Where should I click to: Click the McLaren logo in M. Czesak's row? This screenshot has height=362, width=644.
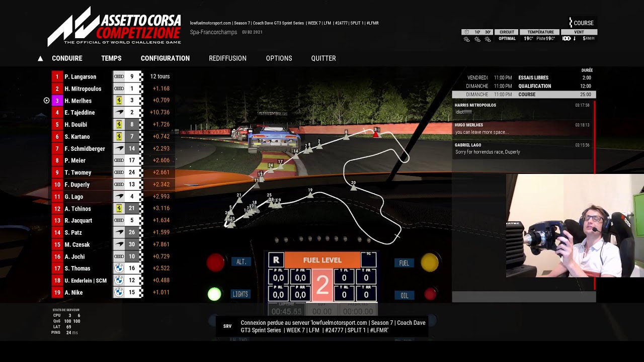(x=119, y=244)
